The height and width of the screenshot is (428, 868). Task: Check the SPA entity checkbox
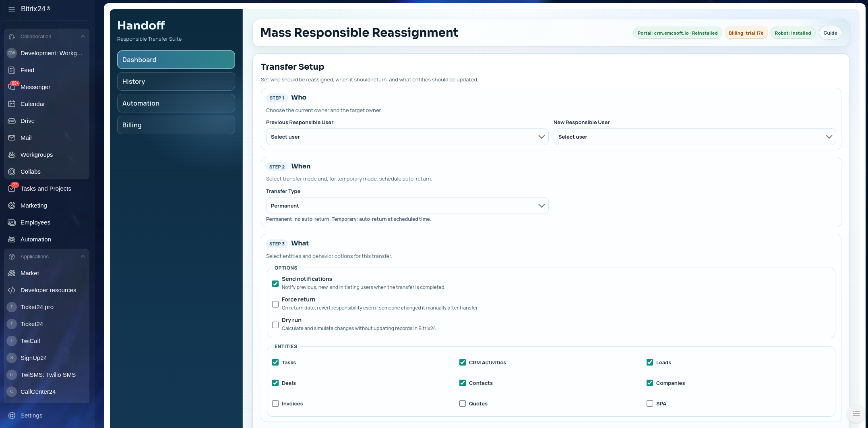[x=650, y=403]
